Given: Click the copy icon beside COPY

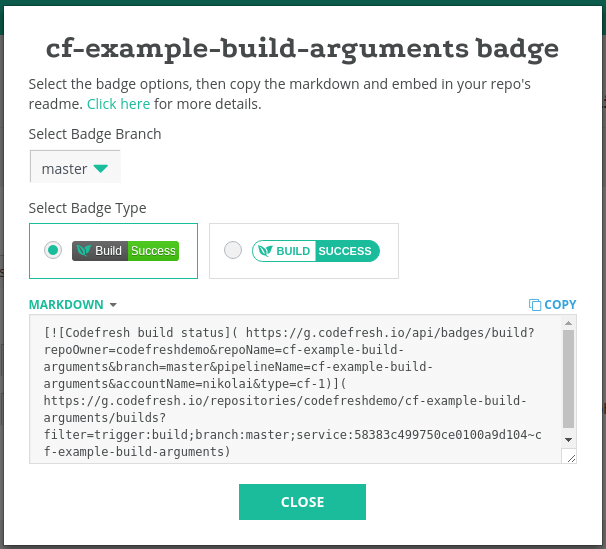Looking at the screenshot, I should tap(535, 305).
